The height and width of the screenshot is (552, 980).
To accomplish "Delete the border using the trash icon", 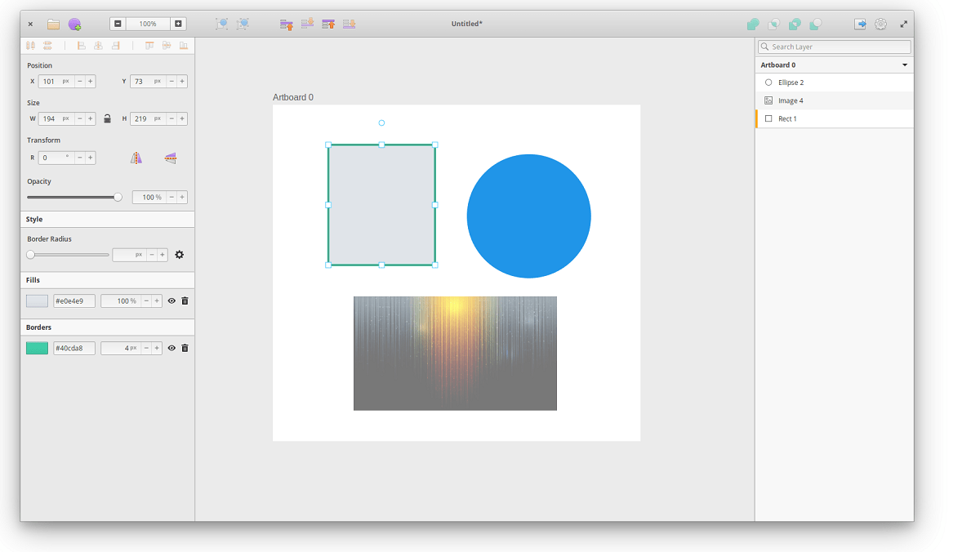I will pyautogui.click(x=185, y=348).
